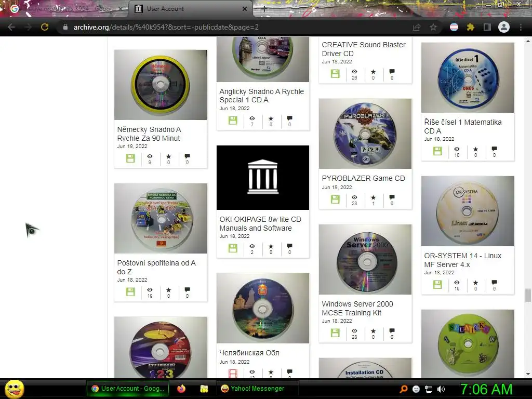Reload the archive.org page
Screen dimensions: 532x399
[x=45, y=27]
